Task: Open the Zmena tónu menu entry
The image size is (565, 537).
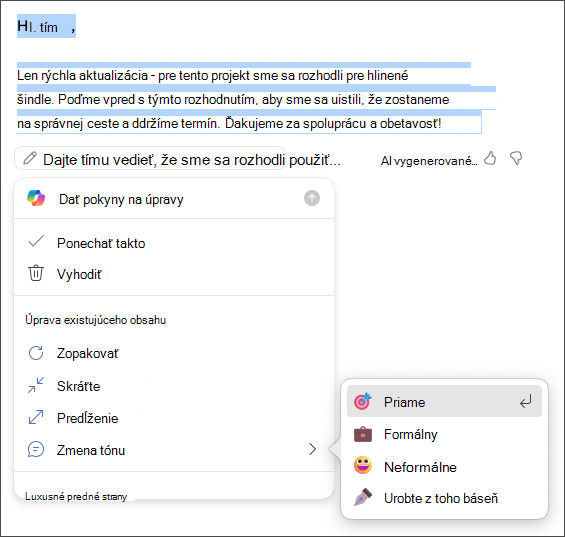Action: coord(174,450)
